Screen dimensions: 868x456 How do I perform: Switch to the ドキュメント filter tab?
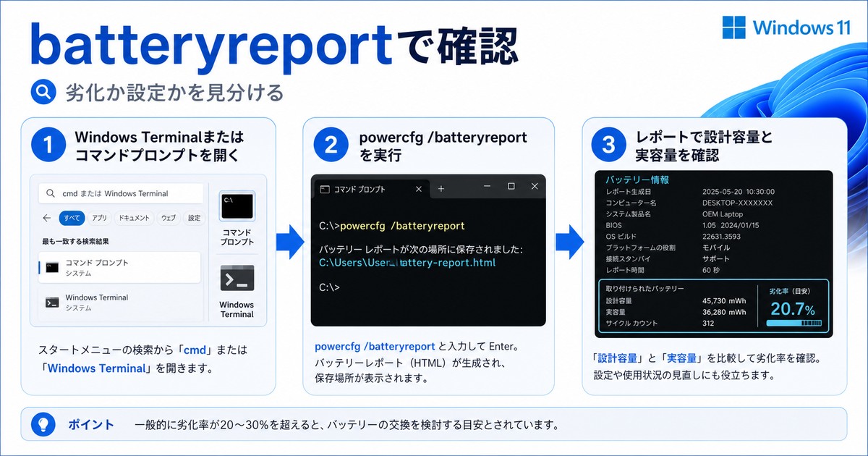(134, 218)
